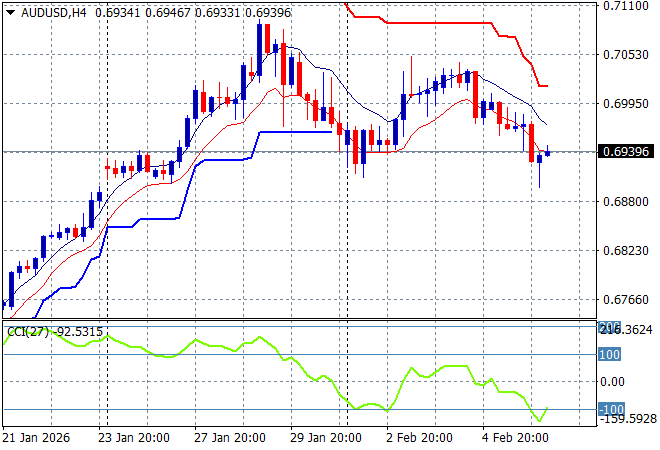Open the chart menu triangle beside AUDUSD,H4

[x=11, y=13]
